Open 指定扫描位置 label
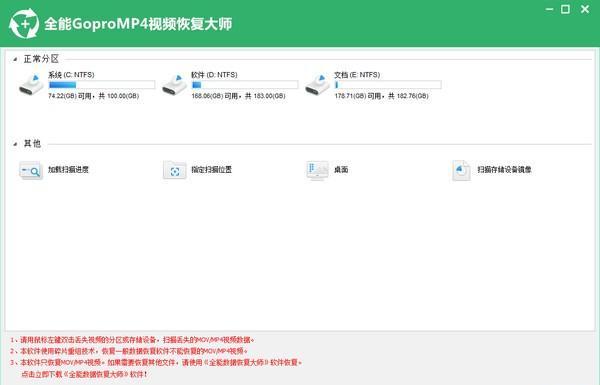Screen dimensions: 600x385 pos(212,170)
